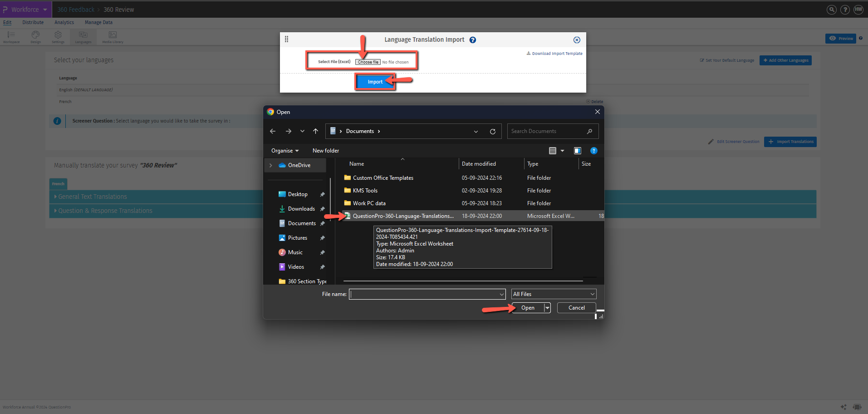This screenshot has height=414, width=868.
Task: Open the Manage Data menu
Action: [x=98, y=22]
